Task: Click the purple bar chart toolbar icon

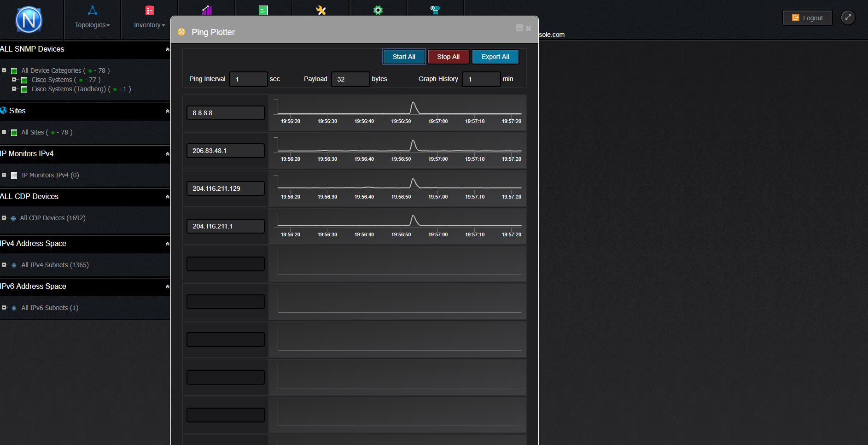Action: pyautogui.click(x=207, y=10)
